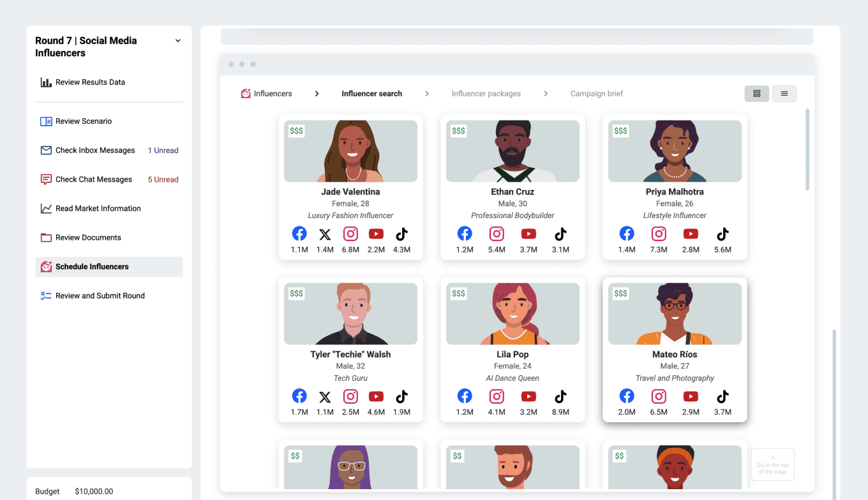The image size is (868, 500).
Task: Collapse the Round 7 Social Media Influencers section
Action: [x=178, y=41]
